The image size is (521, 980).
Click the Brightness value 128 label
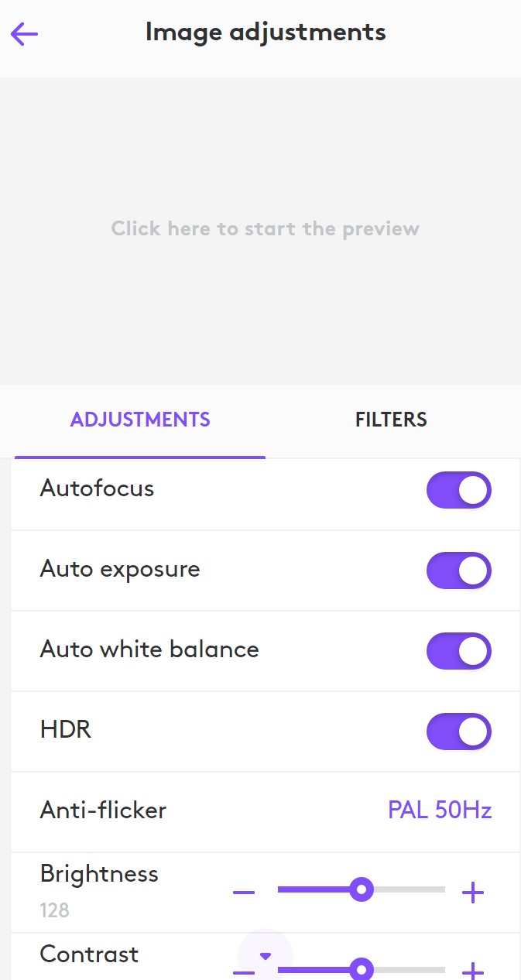coord(55,910)
